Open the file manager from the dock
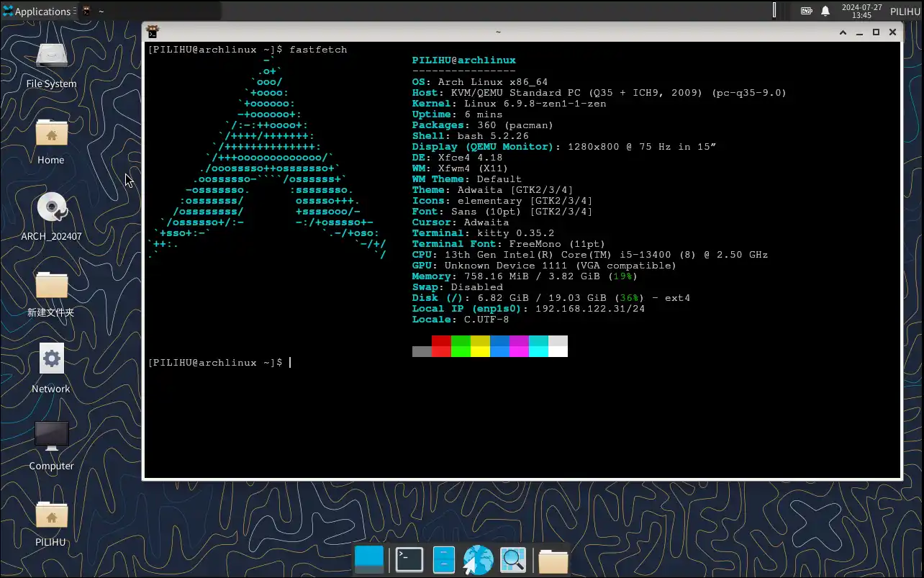The height and width of the screenshot is (578, 924). coord(444,560)
